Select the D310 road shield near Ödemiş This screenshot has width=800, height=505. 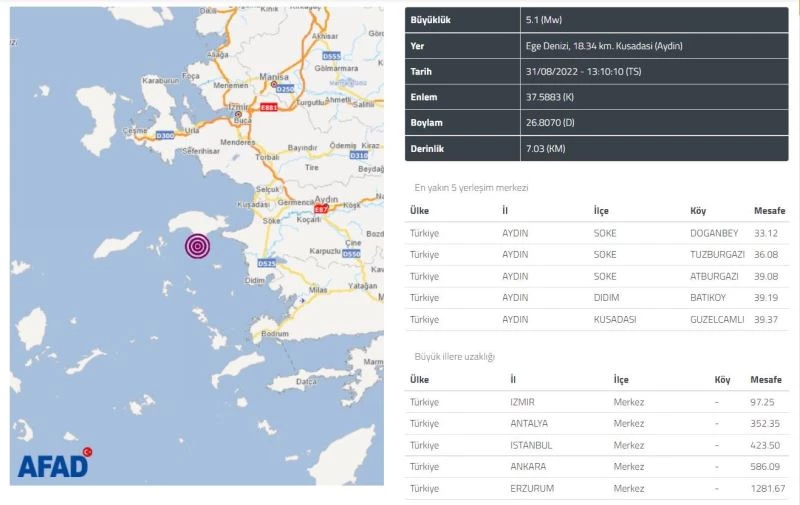coord(360,155)
